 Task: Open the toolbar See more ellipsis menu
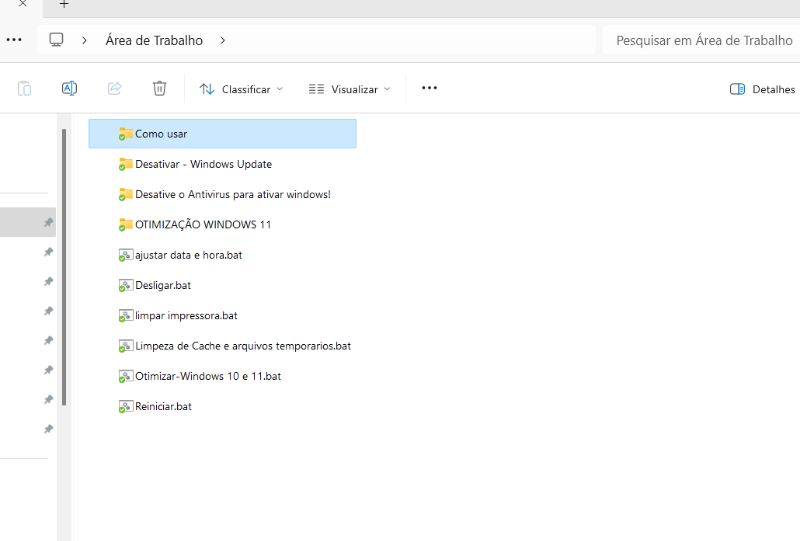coord(429,88)
